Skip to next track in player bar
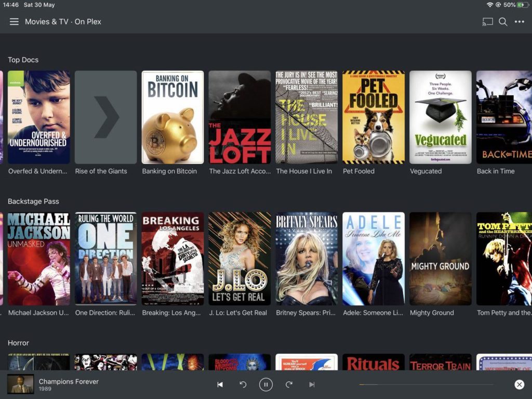 pyautogui.click(x=312, y=384)
